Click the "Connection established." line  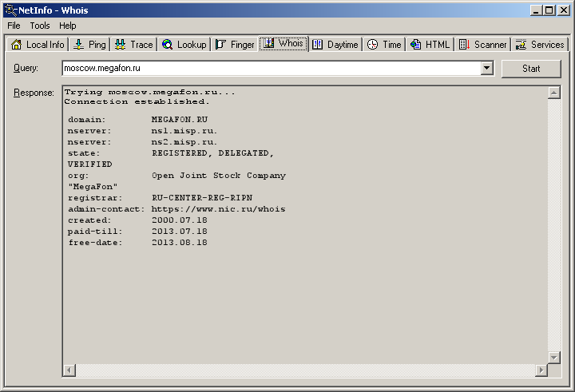pyautogui.click(x=137, y=101)
